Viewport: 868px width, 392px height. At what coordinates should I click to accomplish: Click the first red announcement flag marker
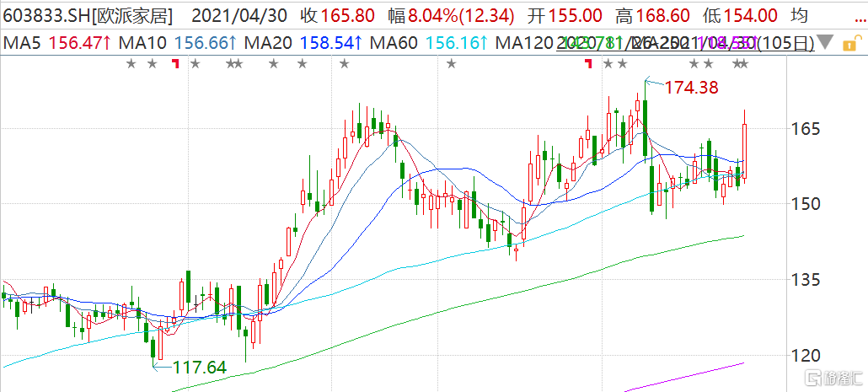pyautogui.click(x=176, y=64)
